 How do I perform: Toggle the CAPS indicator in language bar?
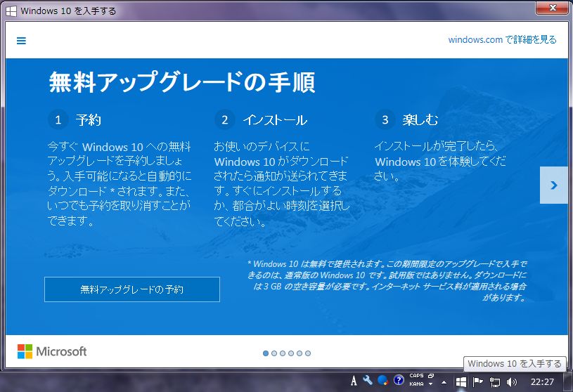417,376
